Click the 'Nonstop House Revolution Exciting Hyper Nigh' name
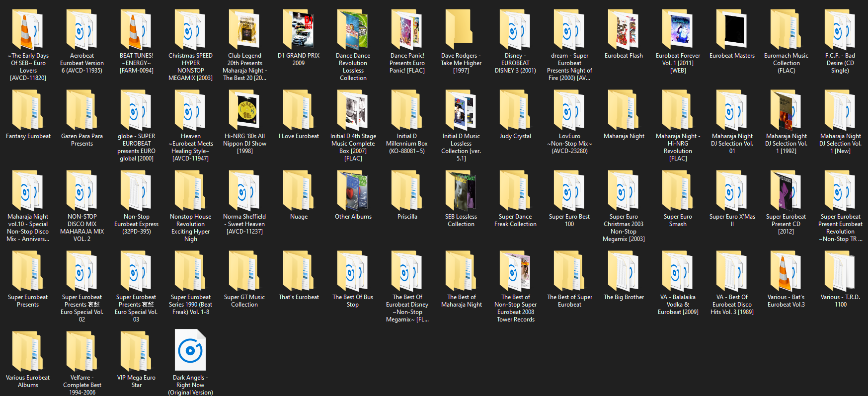 point(190,228)
